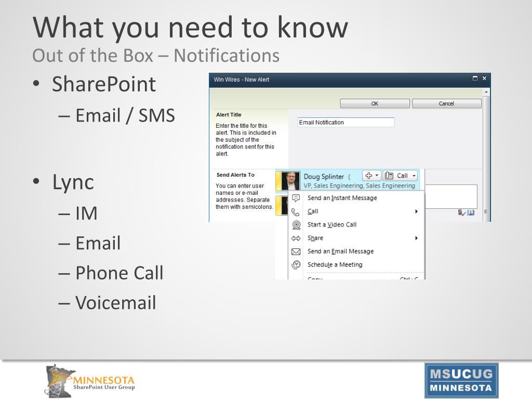532x399 pixels.
Task: Click the Cancel button in New Alert dialog
Action: click(x=446, y=103)
